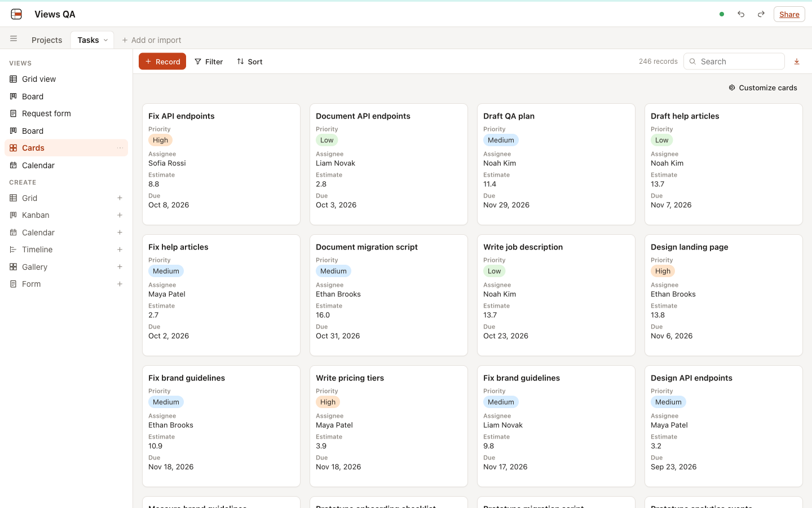Select the Cards view

click(x=67, y=148)
